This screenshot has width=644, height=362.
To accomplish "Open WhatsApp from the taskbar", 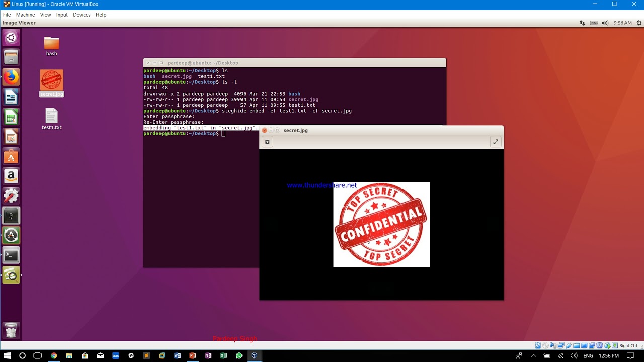I will (239, 355).
